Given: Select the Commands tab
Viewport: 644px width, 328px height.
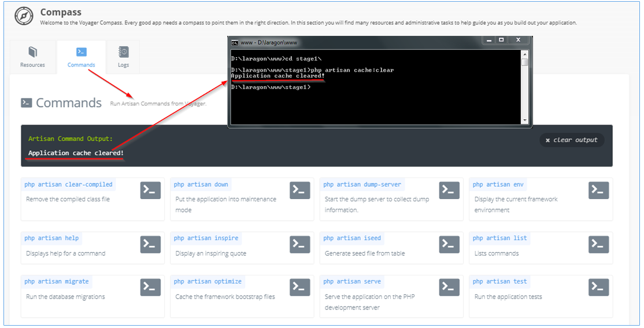Looking at the screenshot, I should pos(81,57).
